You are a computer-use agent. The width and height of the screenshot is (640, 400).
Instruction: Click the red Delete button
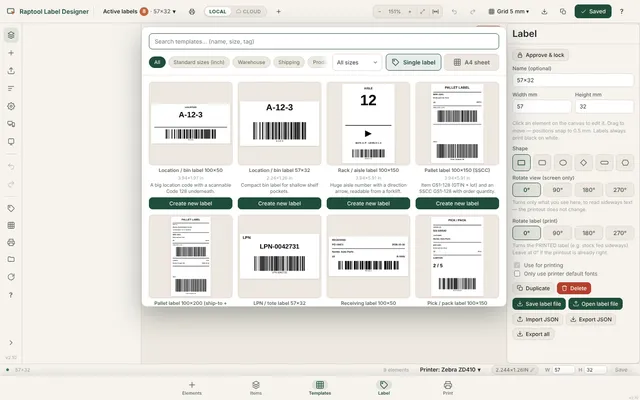[574, 288]
